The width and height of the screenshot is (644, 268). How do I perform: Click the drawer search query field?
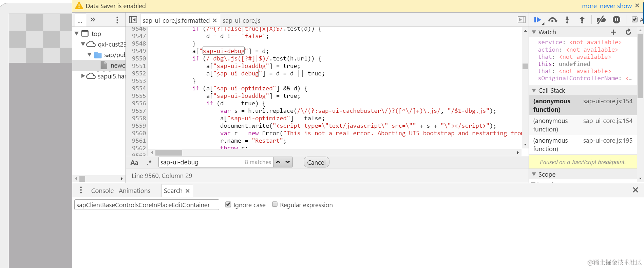pyautogui.click(x=147, y=205)
